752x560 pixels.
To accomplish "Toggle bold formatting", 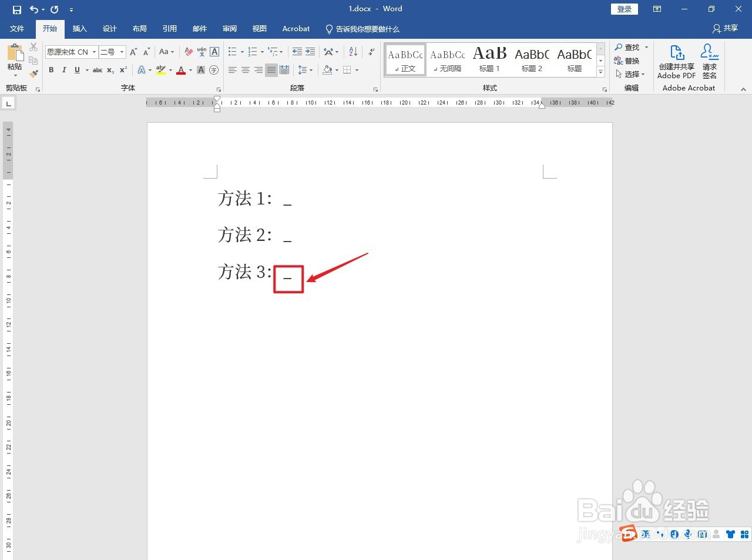I will click(x=51, y=70).
